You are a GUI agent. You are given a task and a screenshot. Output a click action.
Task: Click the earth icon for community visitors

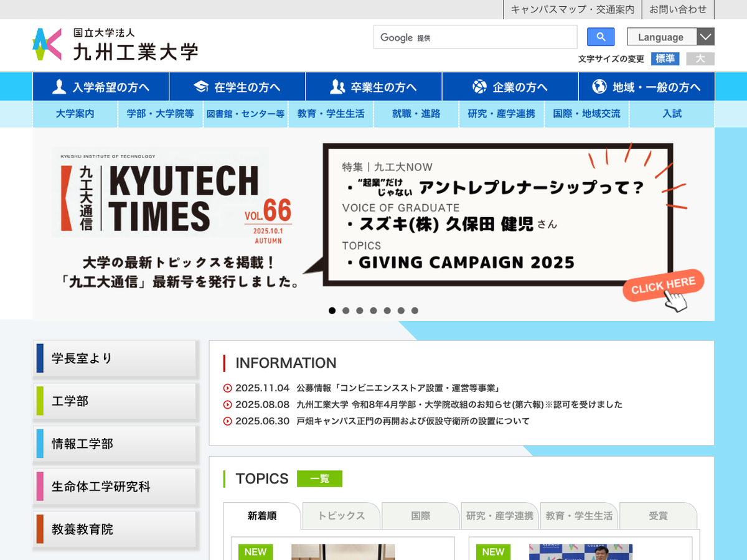tap(599, 86)
